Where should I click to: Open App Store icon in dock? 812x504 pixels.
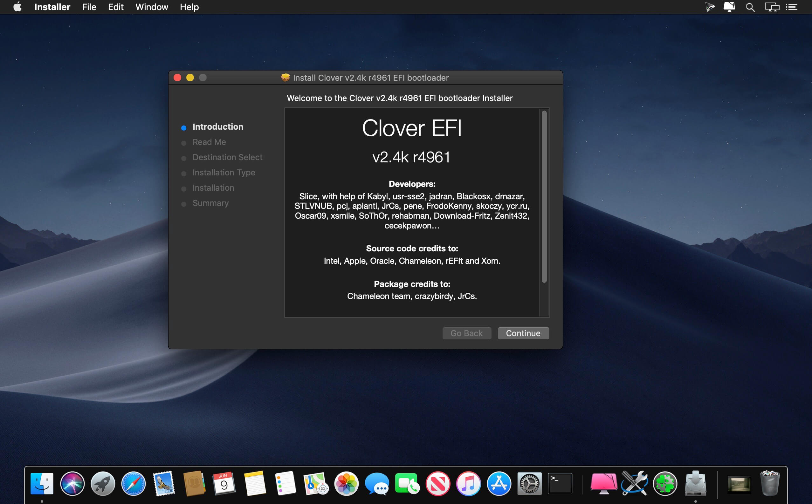point(498,483)
